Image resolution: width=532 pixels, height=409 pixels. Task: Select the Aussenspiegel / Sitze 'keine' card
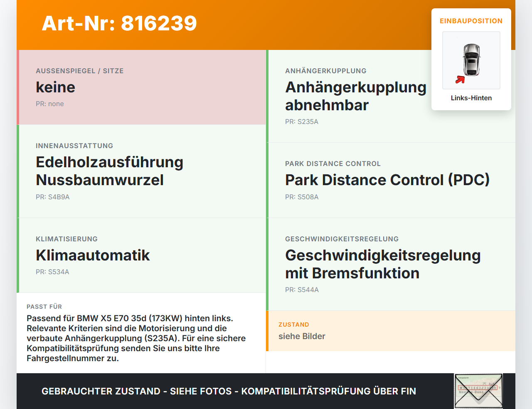[x=141, y=87]
